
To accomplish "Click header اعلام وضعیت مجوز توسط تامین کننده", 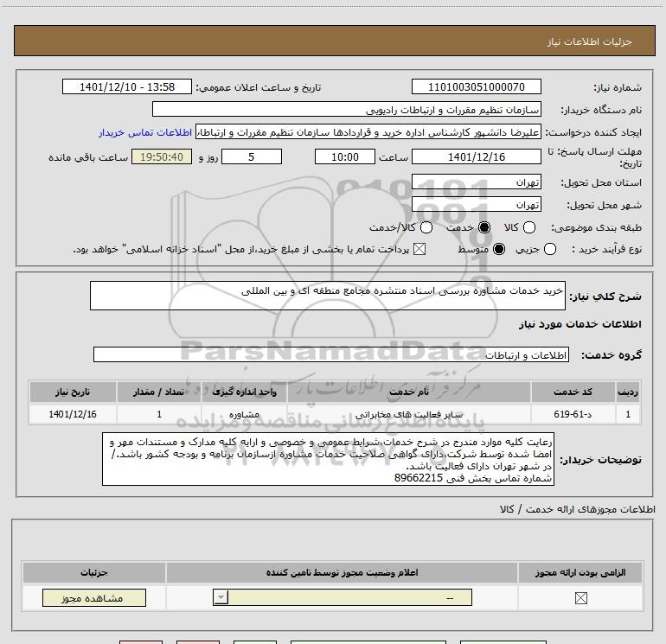I will point(342,572).
